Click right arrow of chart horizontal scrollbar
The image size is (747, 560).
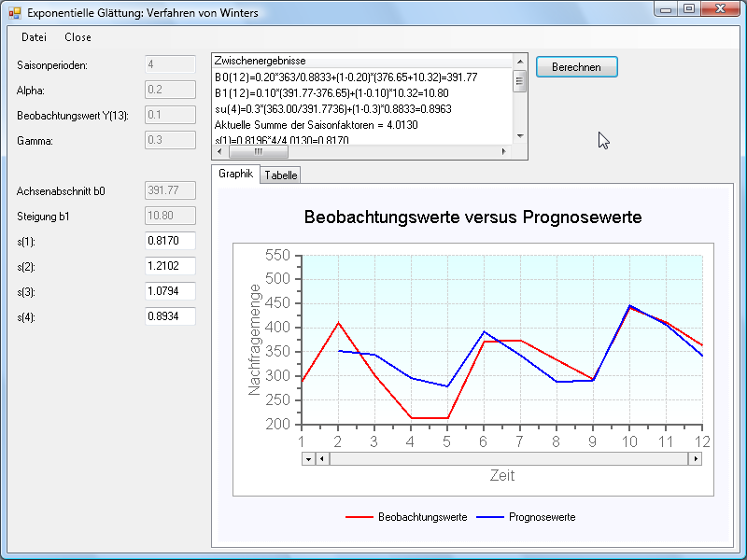695,458
